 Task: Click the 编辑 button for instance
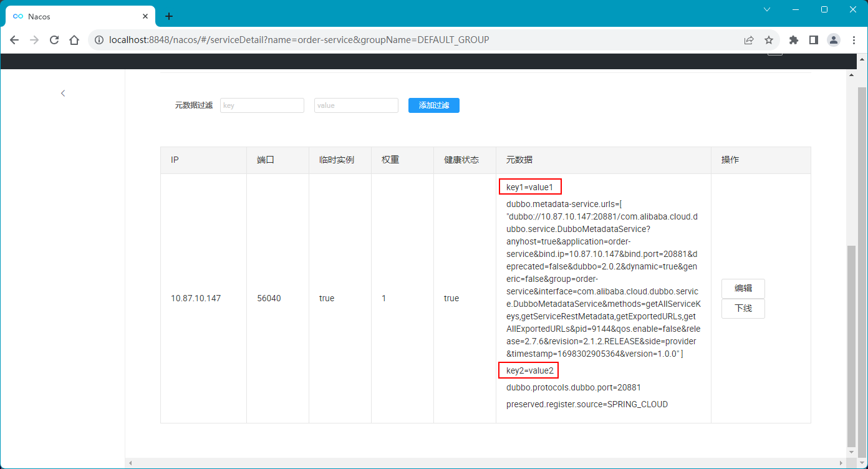[743, 289]
